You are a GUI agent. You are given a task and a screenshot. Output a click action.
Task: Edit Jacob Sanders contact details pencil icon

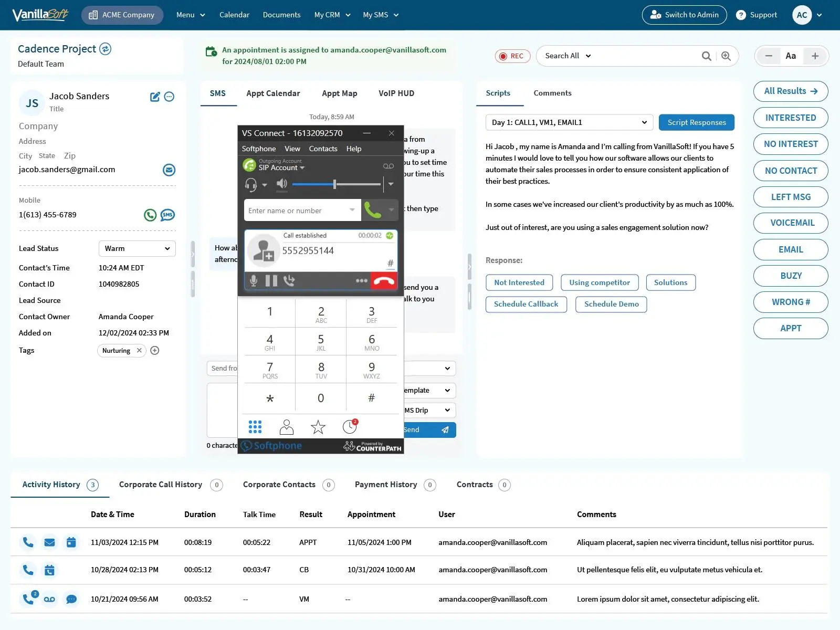click(x=155, y=97)
